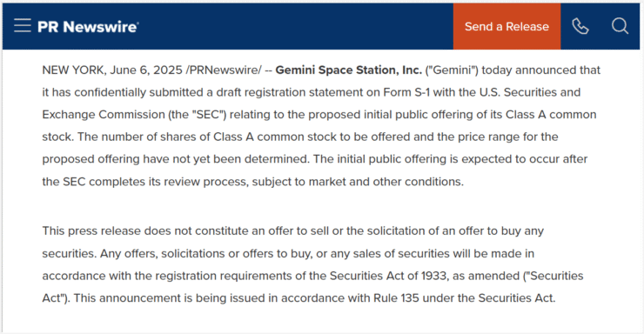Viewport: 644px width, 334px height.
Task: Click "accordance with the registration requirements" line
Action: 174,276
